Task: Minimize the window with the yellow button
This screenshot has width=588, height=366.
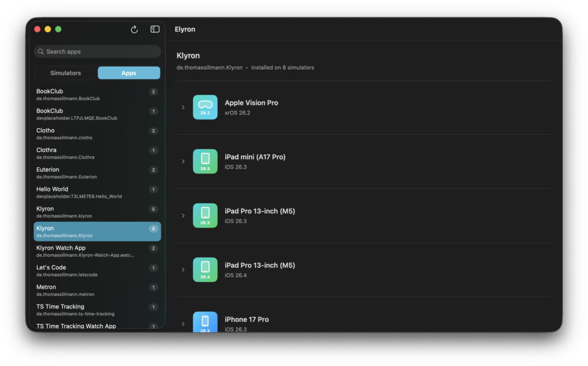Action: pos(48,29)
